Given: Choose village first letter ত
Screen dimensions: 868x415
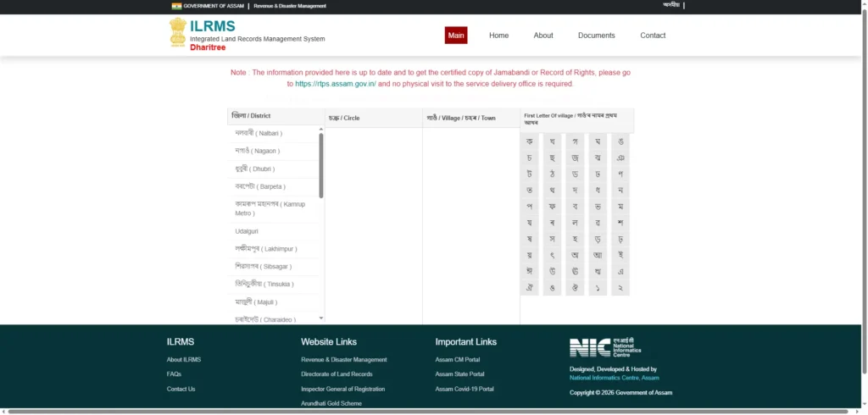Looking at the screenshot, I should pos(530,191).
